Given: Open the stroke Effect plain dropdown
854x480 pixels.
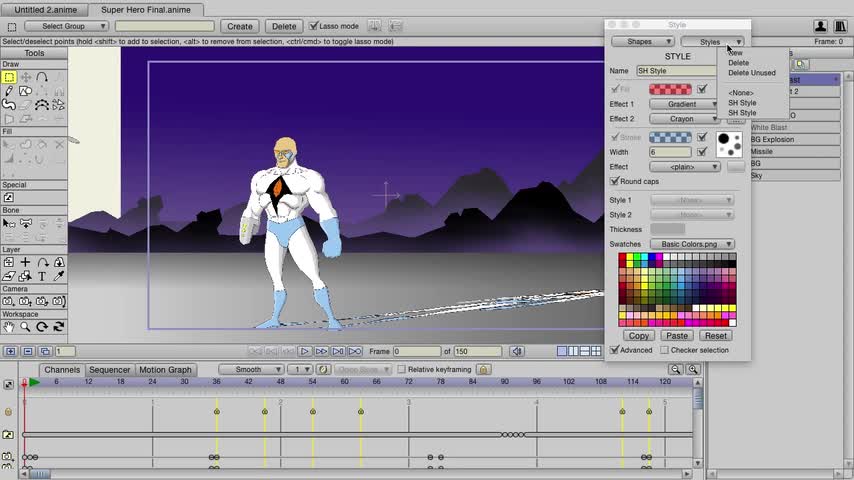Looking at the screenshot, I should pyautogui.click(x=685, y=167).
